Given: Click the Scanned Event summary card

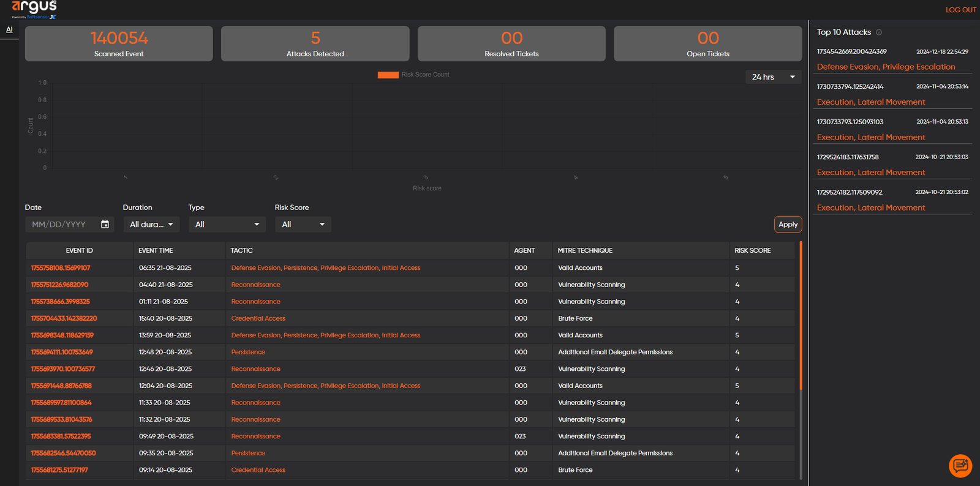Looking at the screenshot, I should point(119,43).
